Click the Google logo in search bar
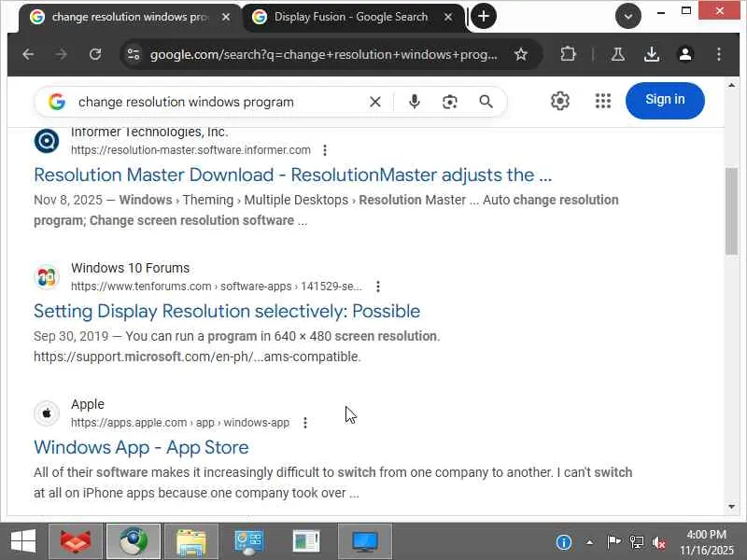Image resolution: width=747 pixels, height=560 pixels. (x=57, y=102)
